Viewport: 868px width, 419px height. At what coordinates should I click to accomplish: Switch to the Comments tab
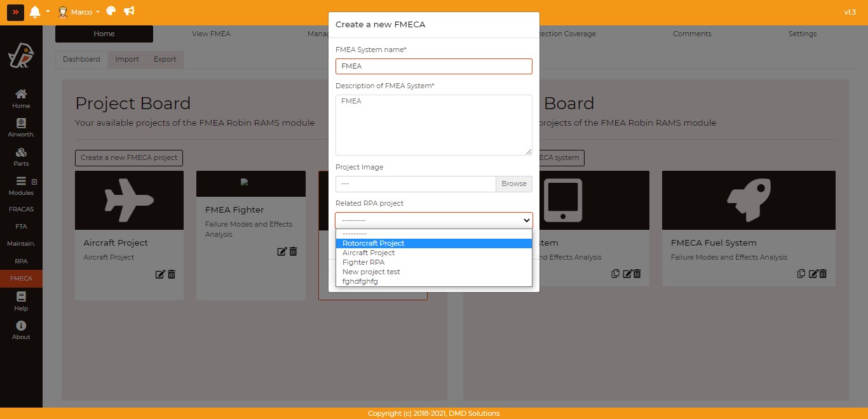click(x=692, y=34)
